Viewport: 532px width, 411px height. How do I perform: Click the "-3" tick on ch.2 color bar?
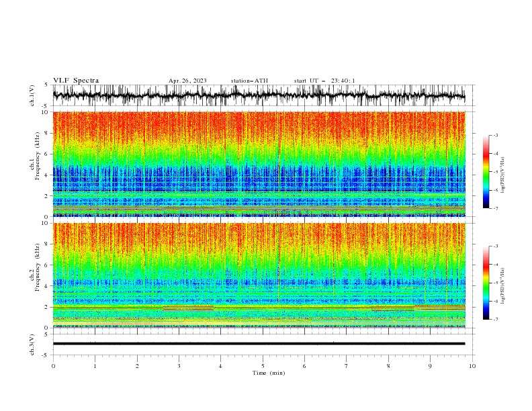point(496,246)
